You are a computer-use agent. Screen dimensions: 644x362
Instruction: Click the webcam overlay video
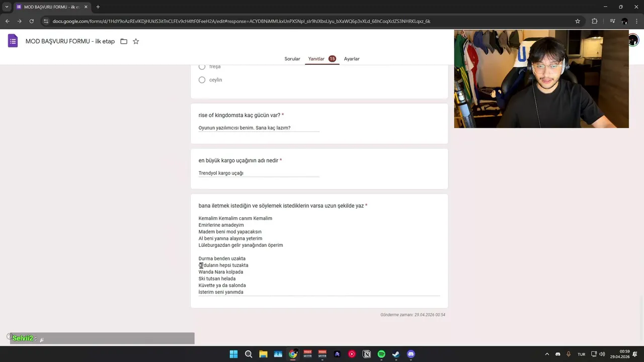541,79
